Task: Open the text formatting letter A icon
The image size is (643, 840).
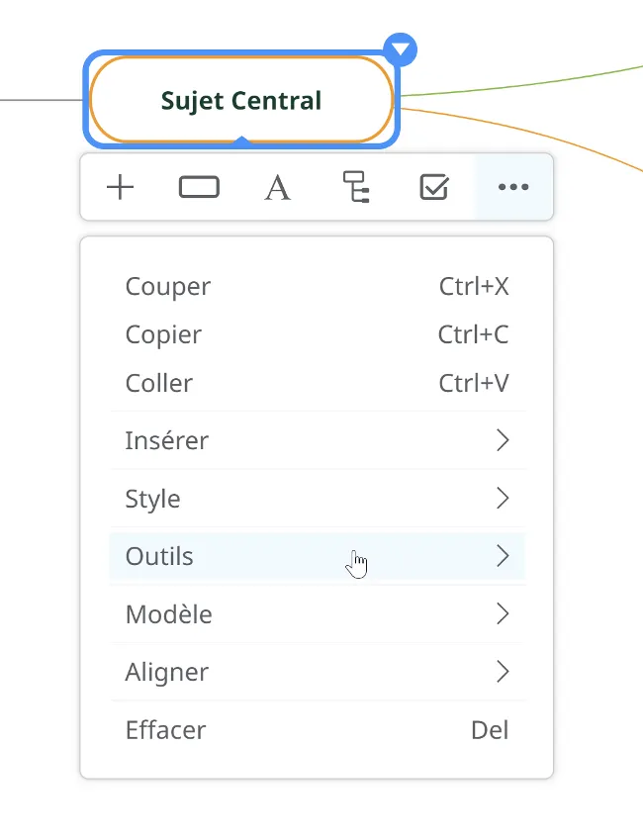Action: coord(278,188)
